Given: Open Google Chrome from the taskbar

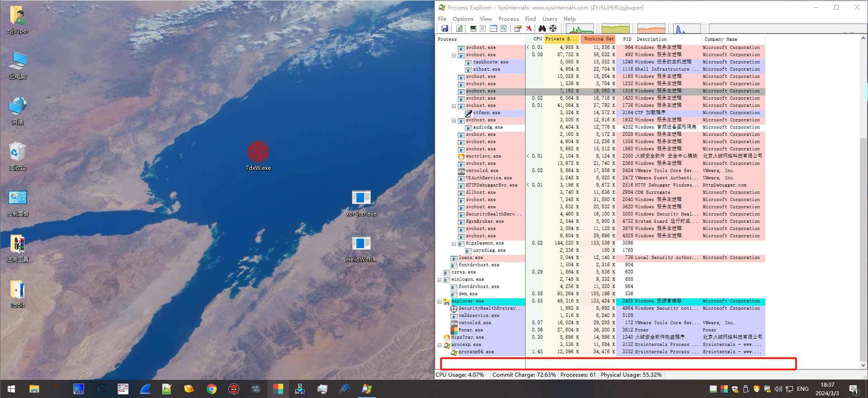Looking at the screenshot, I should pos(212,389).
